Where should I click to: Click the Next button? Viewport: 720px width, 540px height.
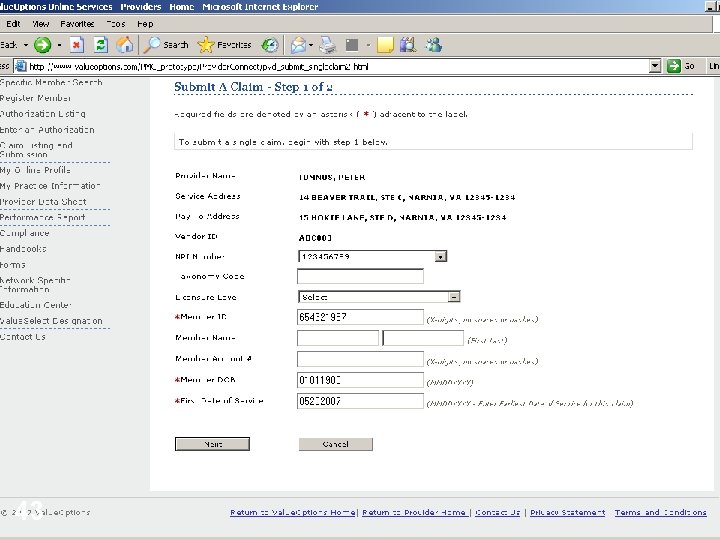pos(212,444)
